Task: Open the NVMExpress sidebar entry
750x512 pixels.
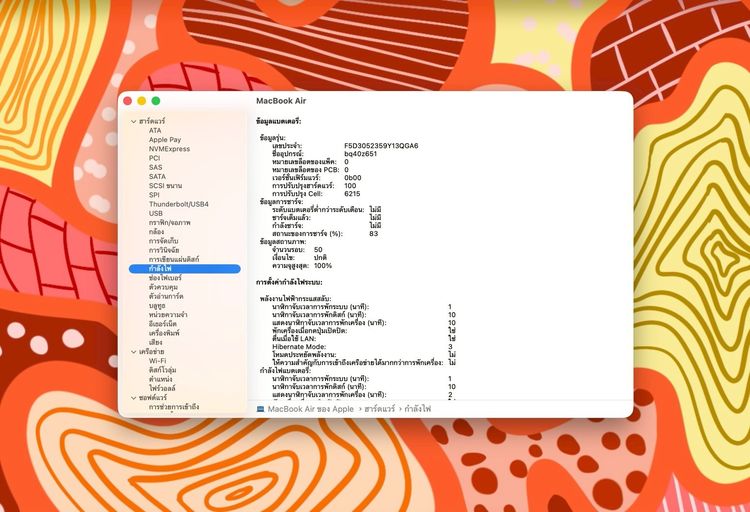Action: [x=169, y=149]
